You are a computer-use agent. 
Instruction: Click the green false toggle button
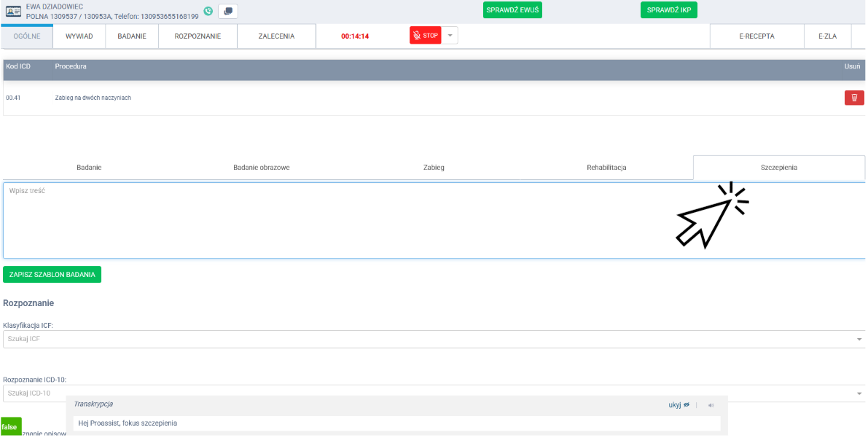tap(10, 426)
